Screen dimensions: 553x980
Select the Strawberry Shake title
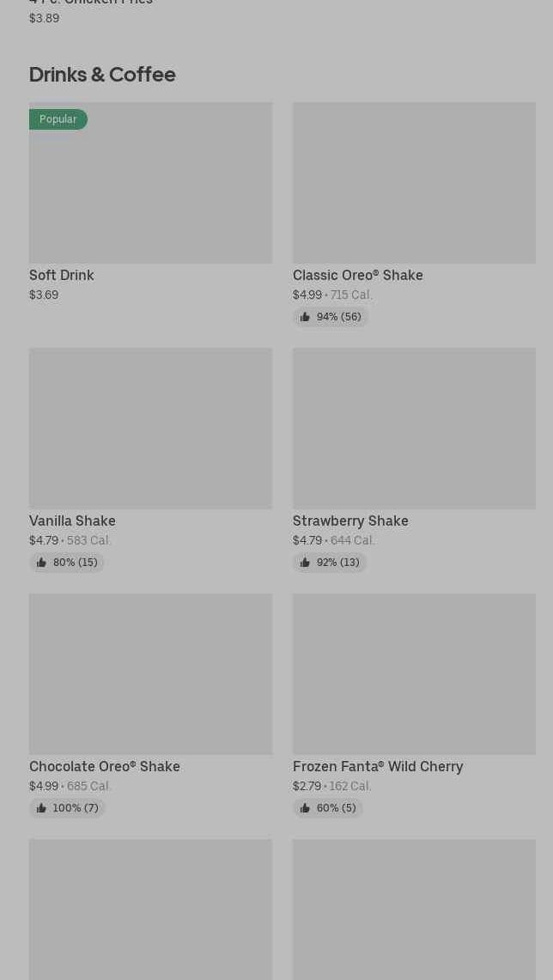coord(350,520)
